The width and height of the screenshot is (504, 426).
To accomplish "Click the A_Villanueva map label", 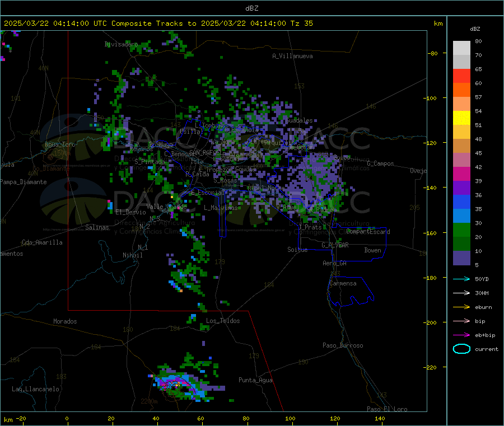I will point(292,56).
